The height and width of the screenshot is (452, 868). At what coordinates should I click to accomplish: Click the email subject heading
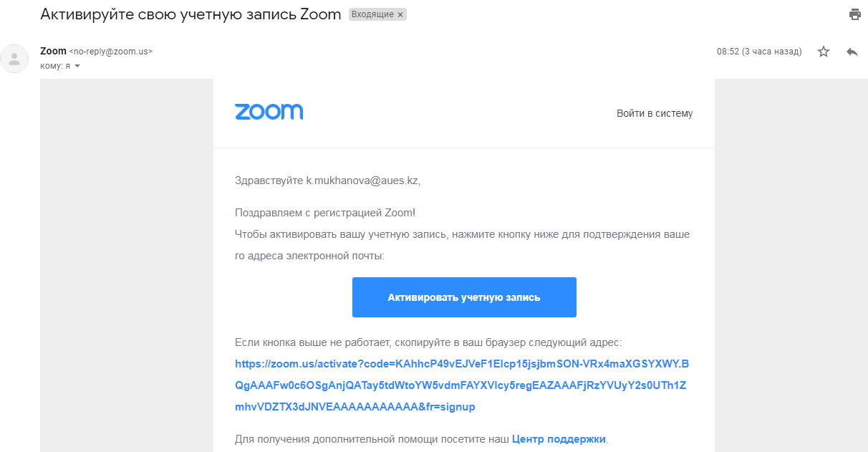coord(191,14)
